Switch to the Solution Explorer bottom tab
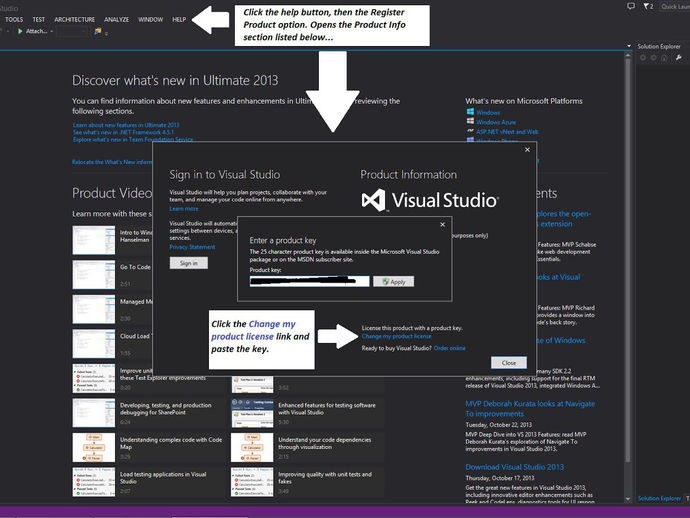The height and width of the screenshot is (518, 690). [x=659, y=498]
